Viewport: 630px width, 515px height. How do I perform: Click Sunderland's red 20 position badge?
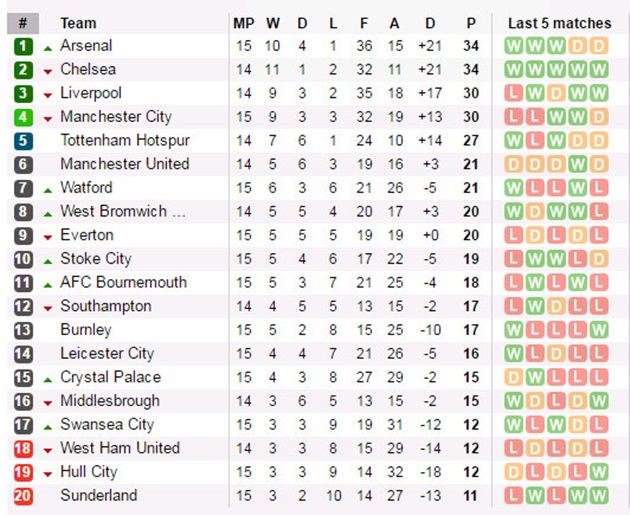(23, 496)
